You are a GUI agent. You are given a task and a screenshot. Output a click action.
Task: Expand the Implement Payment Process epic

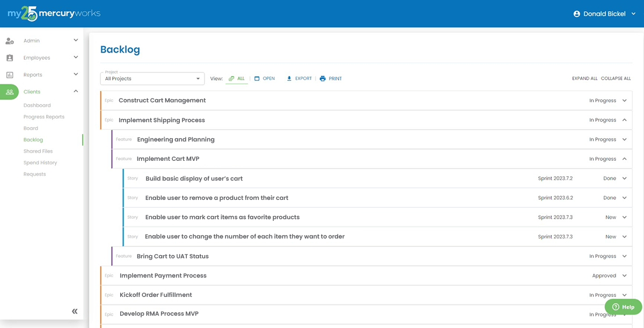pos(624,276)
